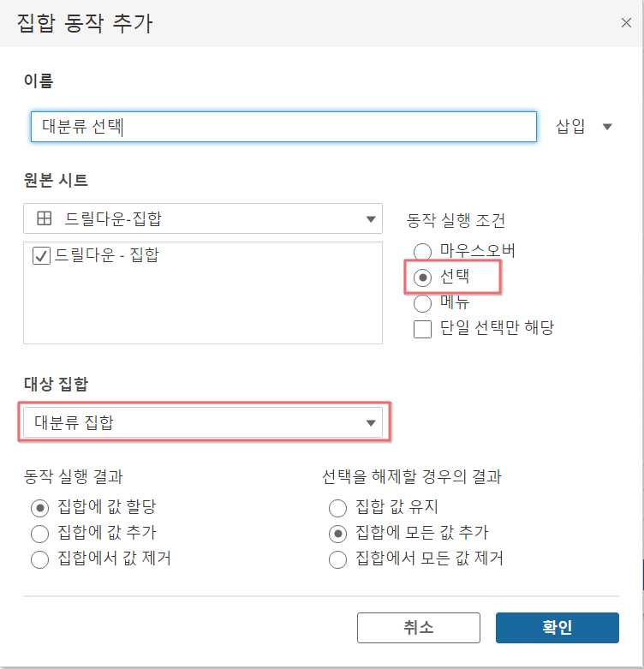The height and width of the screenshot is (669, 644).
Task: Click into the 이름 text field
Action: point(283,127)
